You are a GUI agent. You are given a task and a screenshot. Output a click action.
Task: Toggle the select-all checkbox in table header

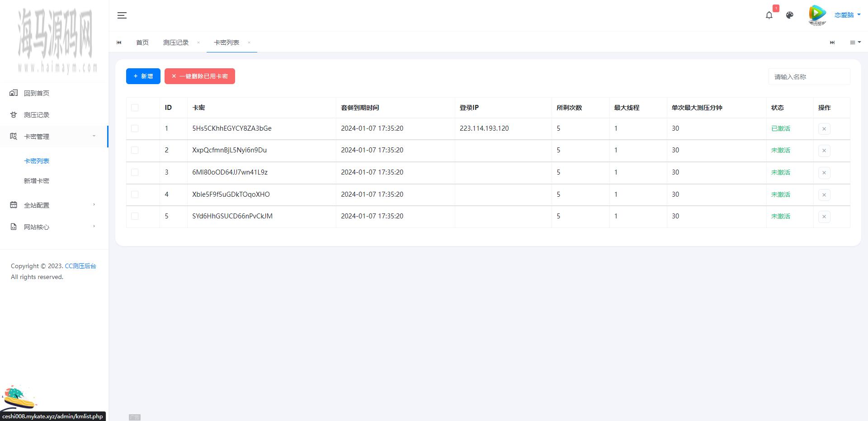coord(135,108)
